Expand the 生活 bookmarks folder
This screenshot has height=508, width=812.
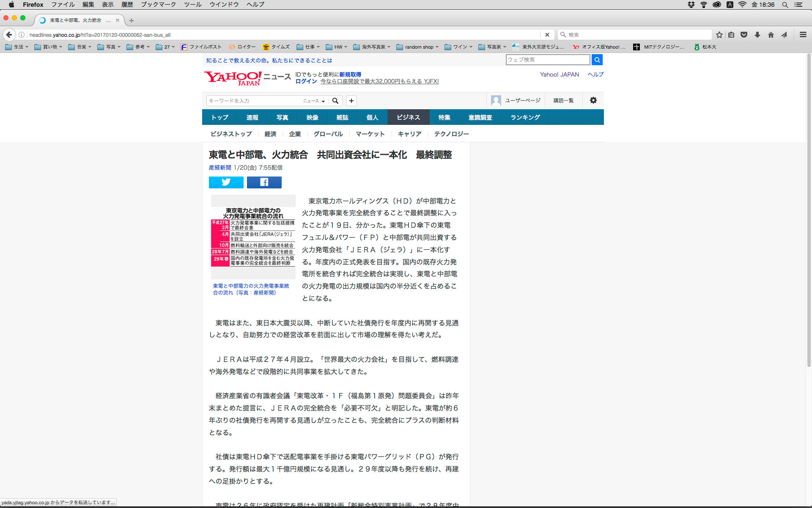tap(17, 47)
